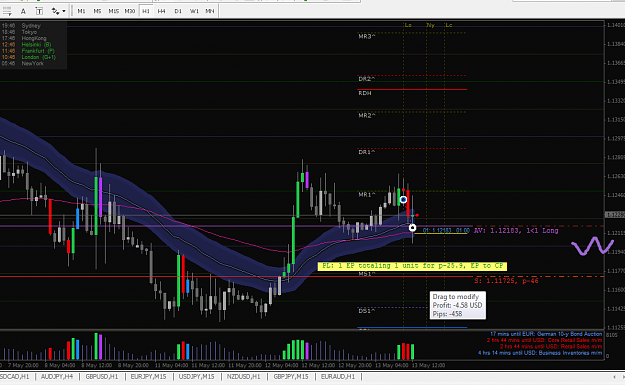Click the current price tag on price scale
This screenshot has height=385, width=625.
tap(615, 215)
